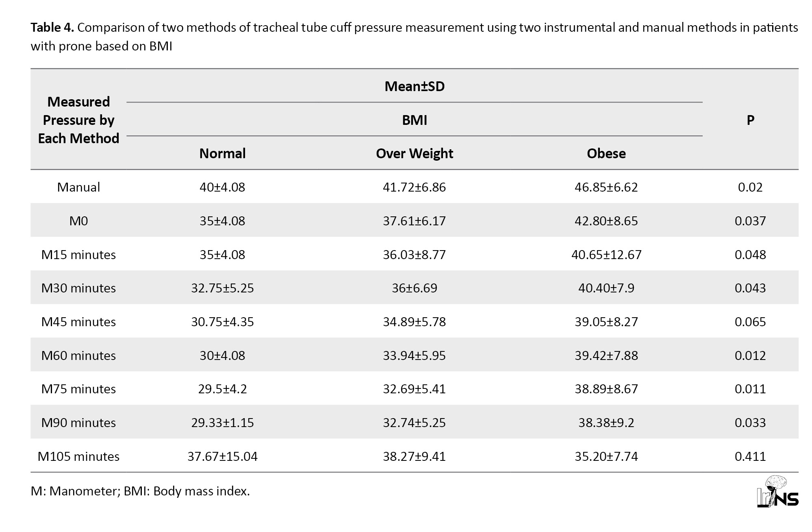Select the 46.85±6.62 obese manual value
The height and width of the screenshot is (532, 812).
(x=606, y=187)
